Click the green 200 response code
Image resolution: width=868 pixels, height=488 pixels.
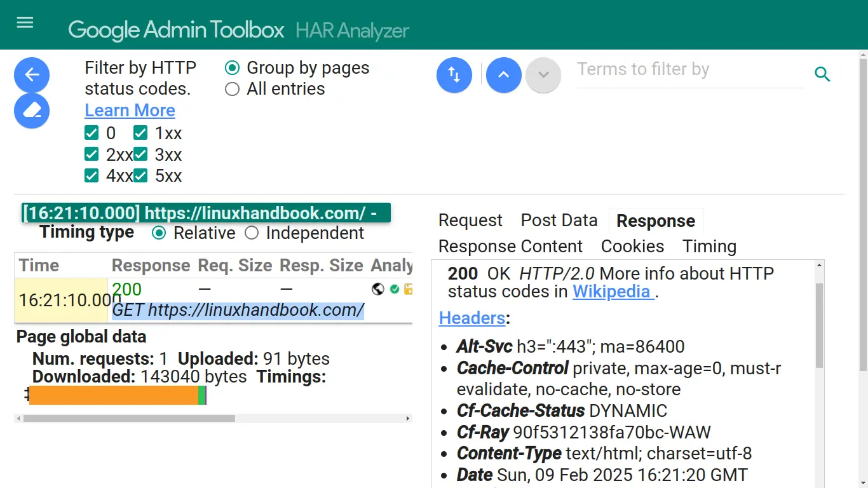click(x=127, y=290)
